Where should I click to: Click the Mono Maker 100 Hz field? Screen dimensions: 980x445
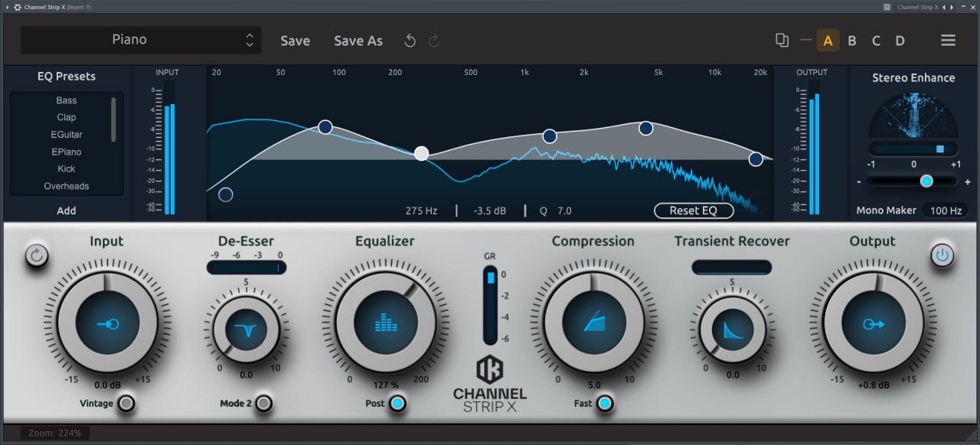[946, 211]
